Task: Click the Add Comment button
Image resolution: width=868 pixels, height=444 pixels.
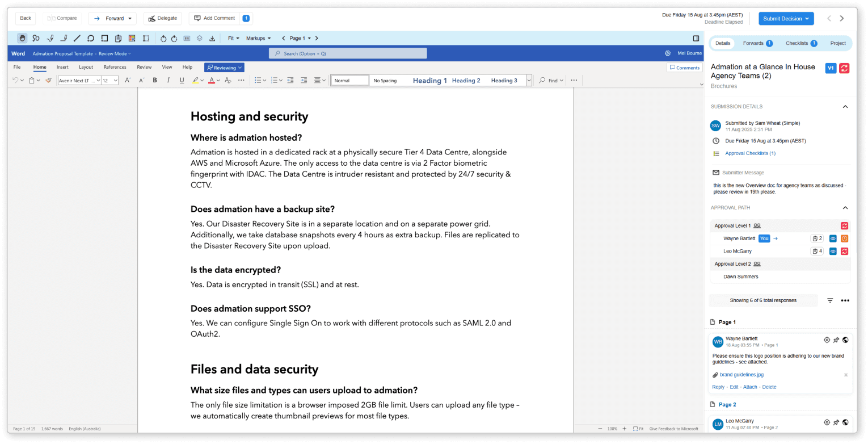Action: pyautogui.click(x=214, y=18)
